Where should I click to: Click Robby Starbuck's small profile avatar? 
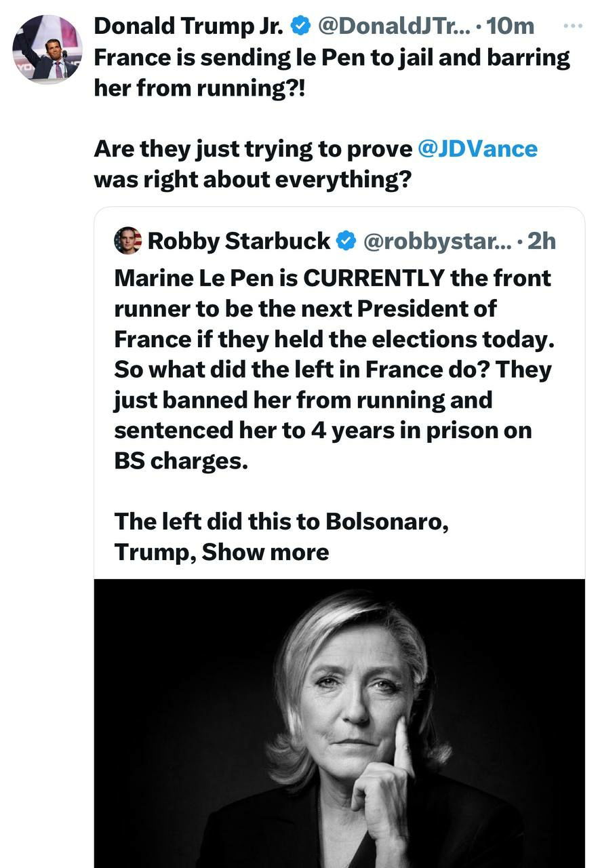coord(128,241)
